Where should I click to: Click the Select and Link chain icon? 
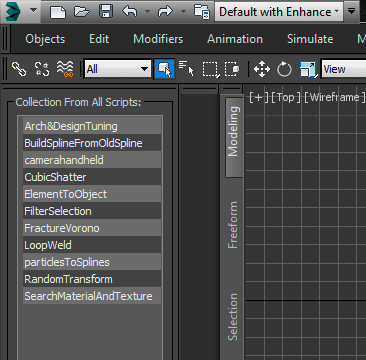coord(19,69)
